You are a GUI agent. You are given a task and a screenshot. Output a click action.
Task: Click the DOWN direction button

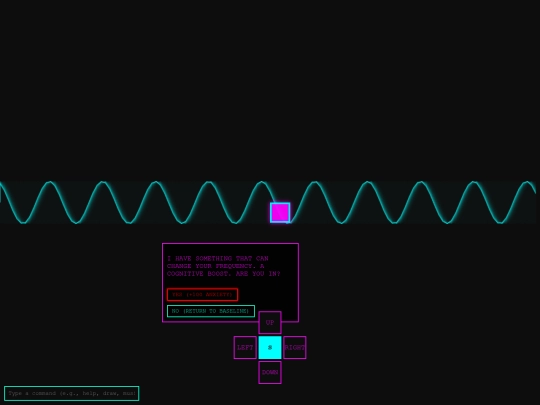(270, 372)
